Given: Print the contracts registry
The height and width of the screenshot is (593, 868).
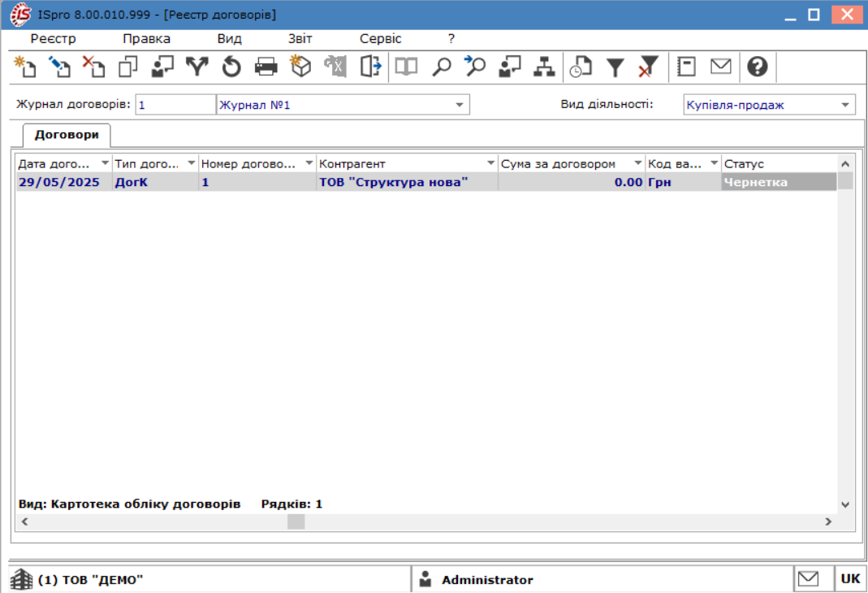Looking at the screenshot, I should (x=266, y=67).
